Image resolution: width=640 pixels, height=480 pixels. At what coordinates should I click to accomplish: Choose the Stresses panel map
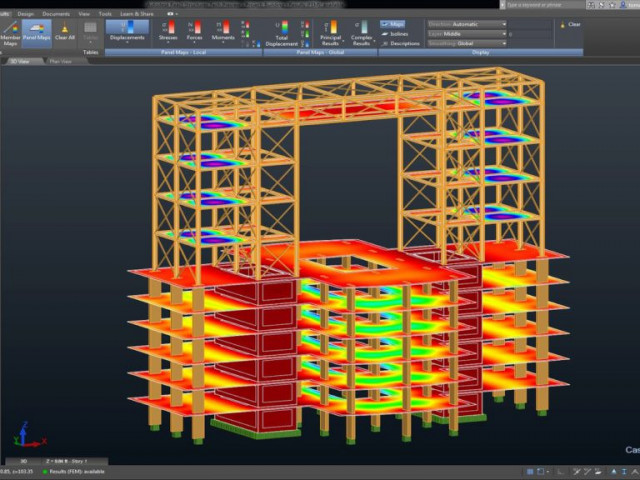tap(168, 31)
